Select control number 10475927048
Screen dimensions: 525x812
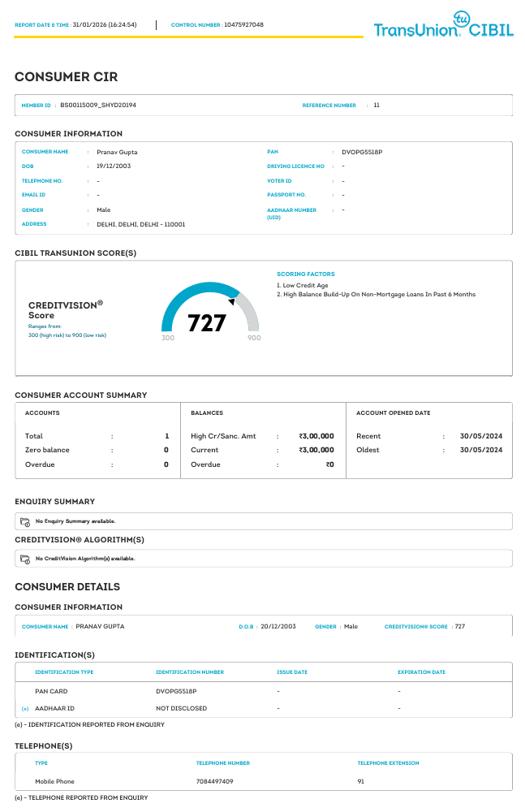click(x=243, y=25)
